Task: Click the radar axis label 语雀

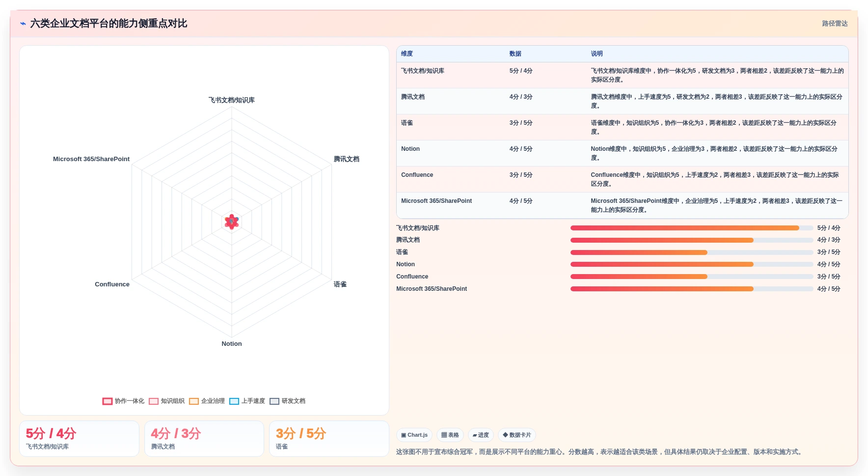Action: [340, 284]
